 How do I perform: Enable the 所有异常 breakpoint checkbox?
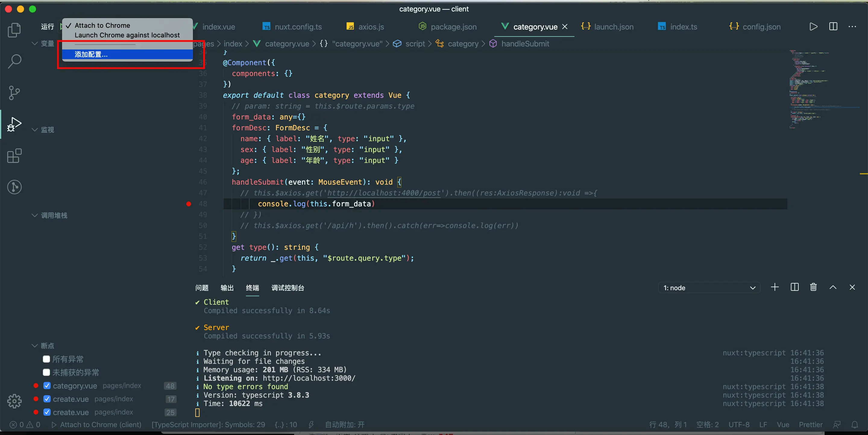(x=46, y=359)
